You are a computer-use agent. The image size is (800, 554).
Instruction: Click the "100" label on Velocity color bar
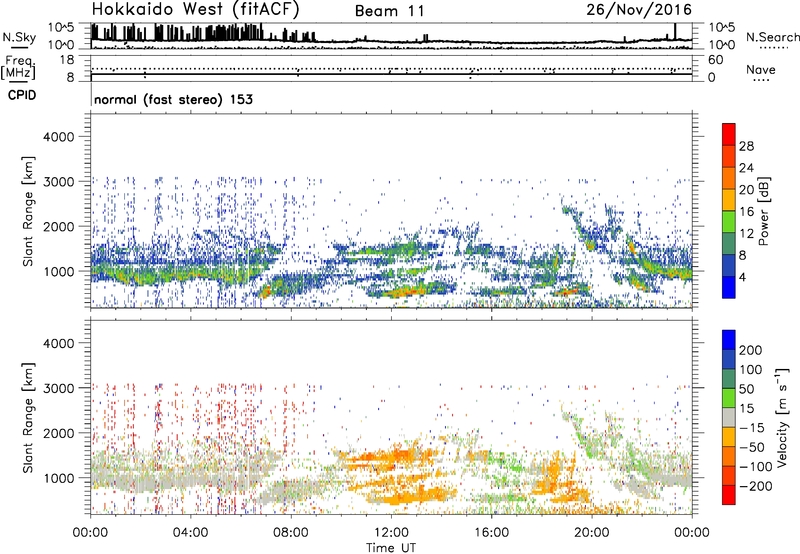751,370
